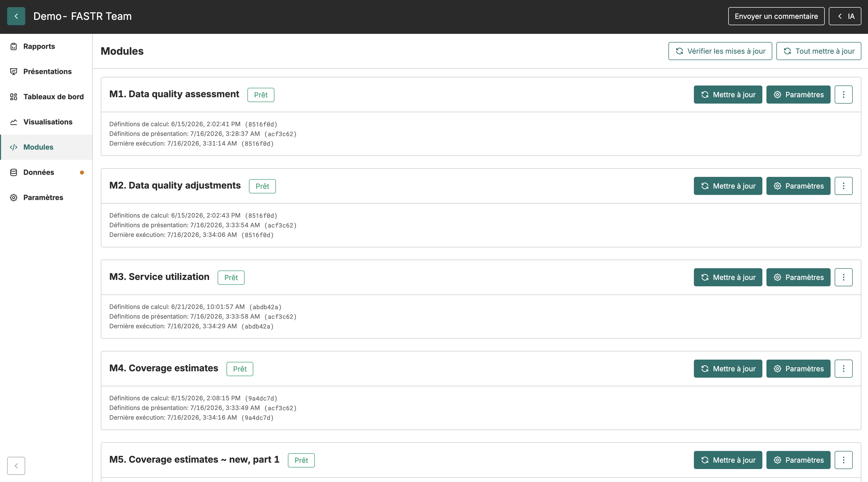
Task: Click the M2. Data quality adjustments title
Action: 175,185
